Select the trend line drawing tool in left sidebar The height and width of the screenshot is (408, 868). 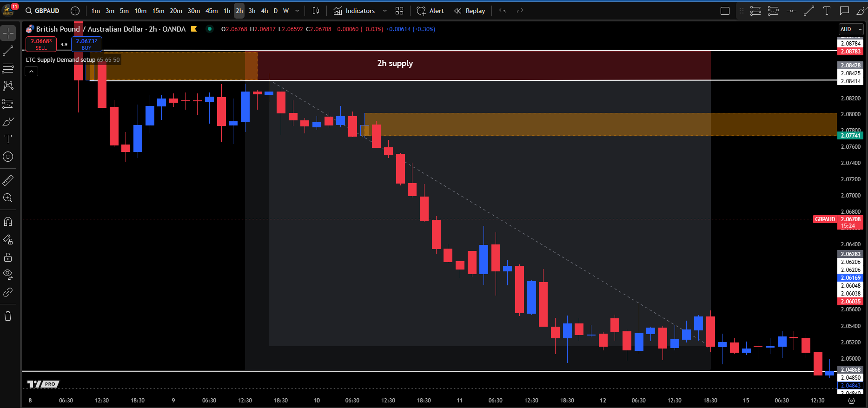[8, 51]
